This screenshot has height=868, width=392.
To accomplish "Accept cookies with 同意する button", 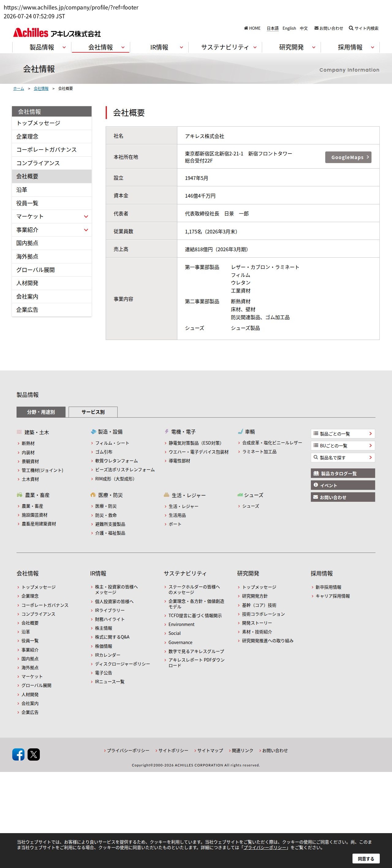I will [x=366, y=859].
